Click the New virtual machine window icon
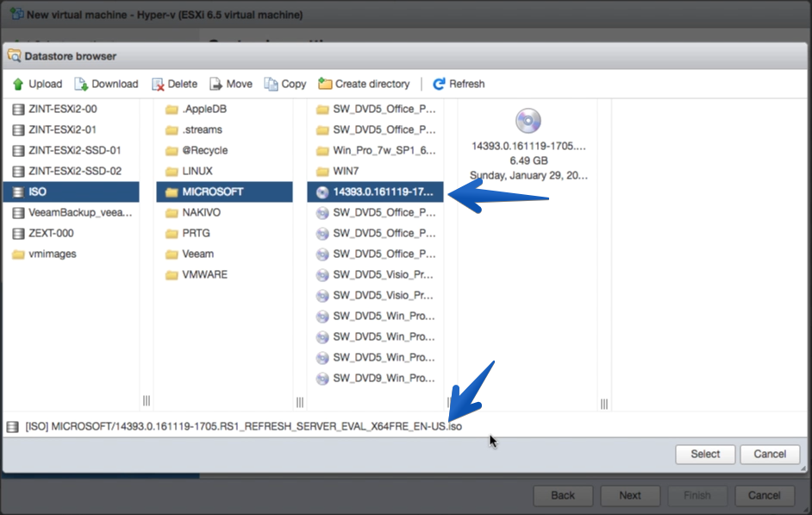Viewport: 812px width, 515px height. point(16,14)
